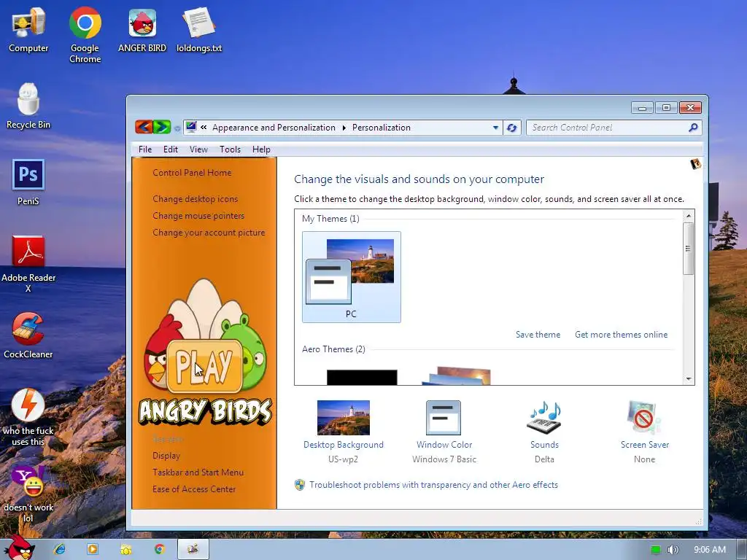Open Screen Saver settings icon
Screen dimensions: 747x560
644,417
